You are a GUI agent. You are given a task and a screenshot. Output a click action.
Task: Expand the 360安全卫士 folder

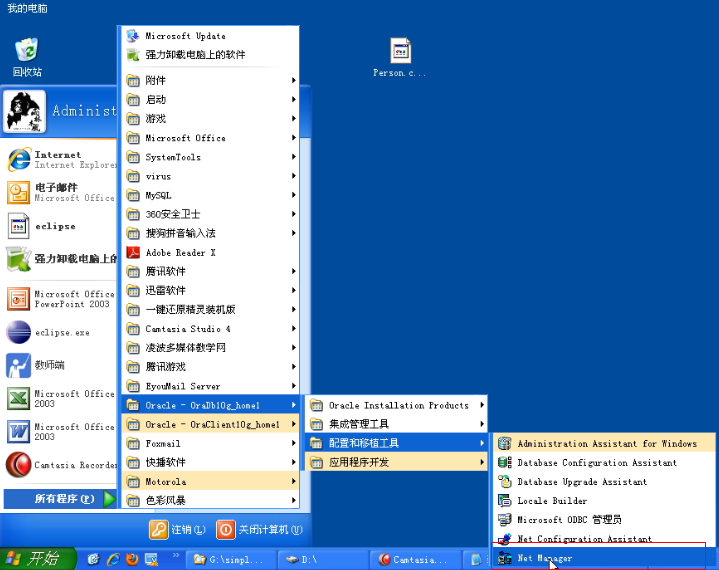click(210, 214)
